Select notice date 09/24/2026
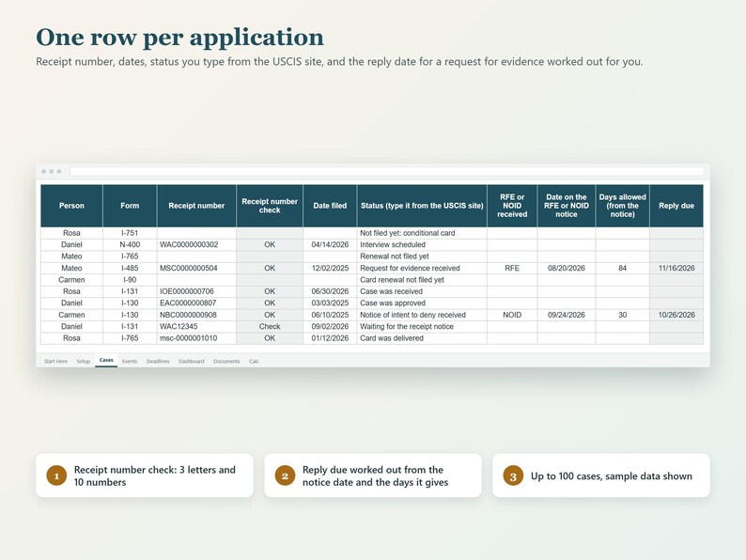746x560 pixels. click(567, 315)
